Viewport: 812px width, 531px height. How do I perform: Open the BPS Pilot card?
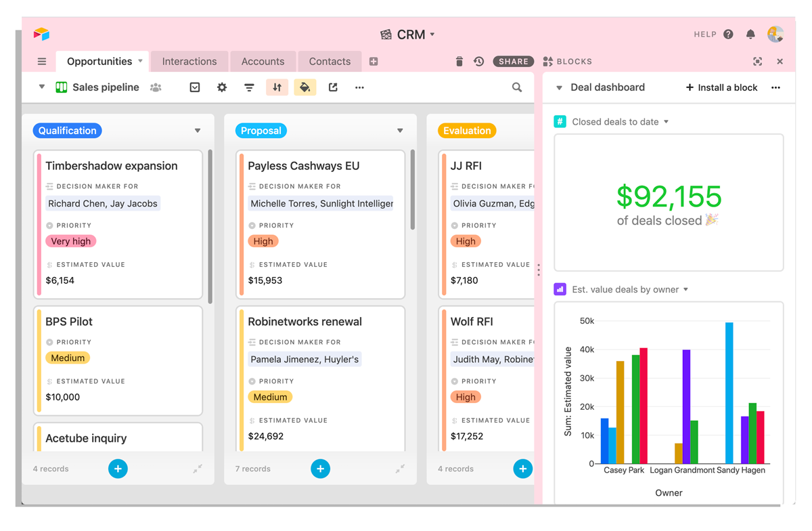click(x=118, y=360)
